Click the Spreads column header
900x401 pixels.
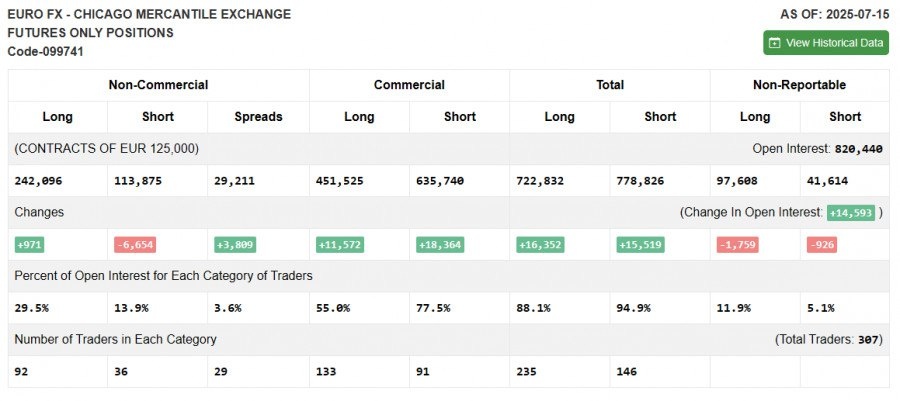[258, 116]
